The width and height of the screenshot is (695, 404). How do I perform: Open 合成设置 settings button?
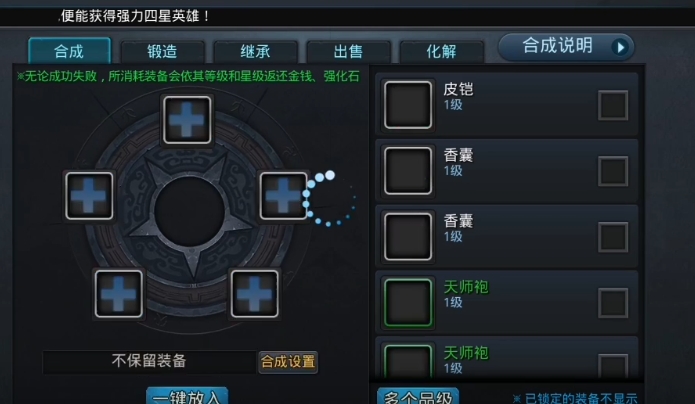click(288, 362)
